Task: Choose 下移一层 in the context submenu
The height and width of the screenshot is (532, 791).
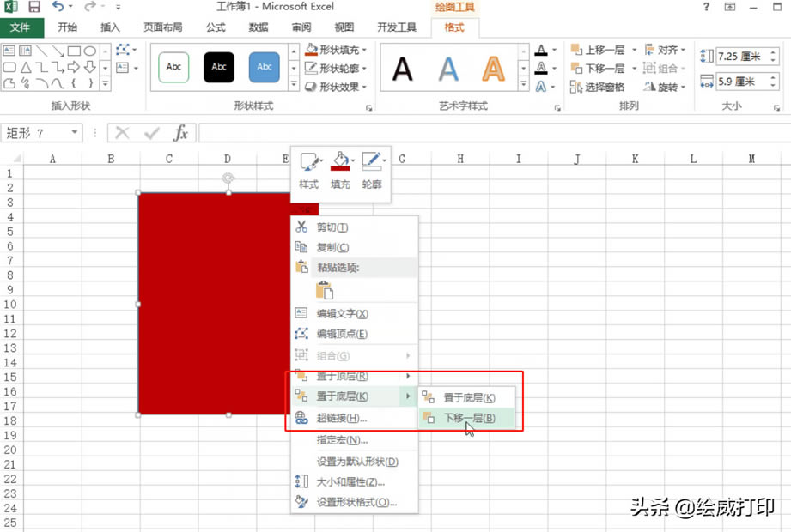Action: coord(468,418)
